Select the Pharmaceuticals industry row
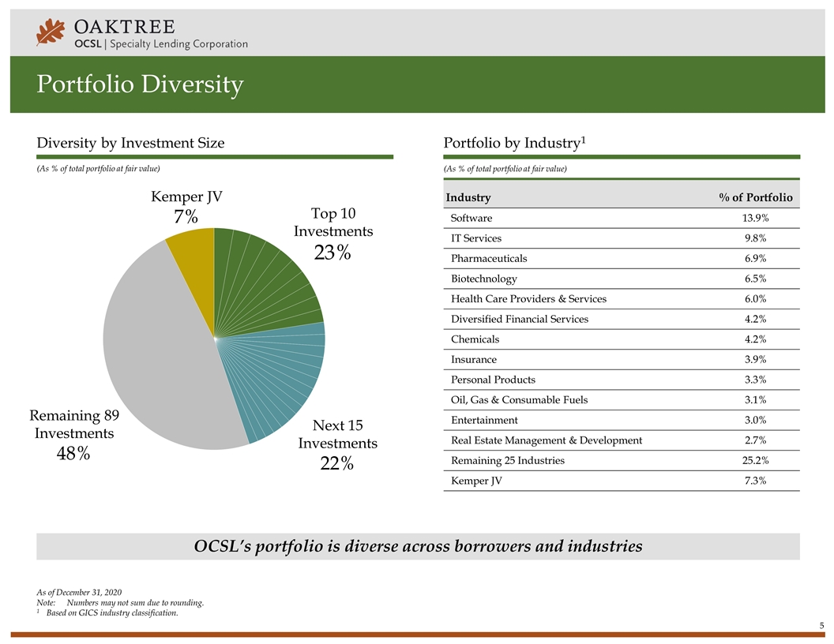The width and height of the screenshot is (834, 644). coord(622,258)
